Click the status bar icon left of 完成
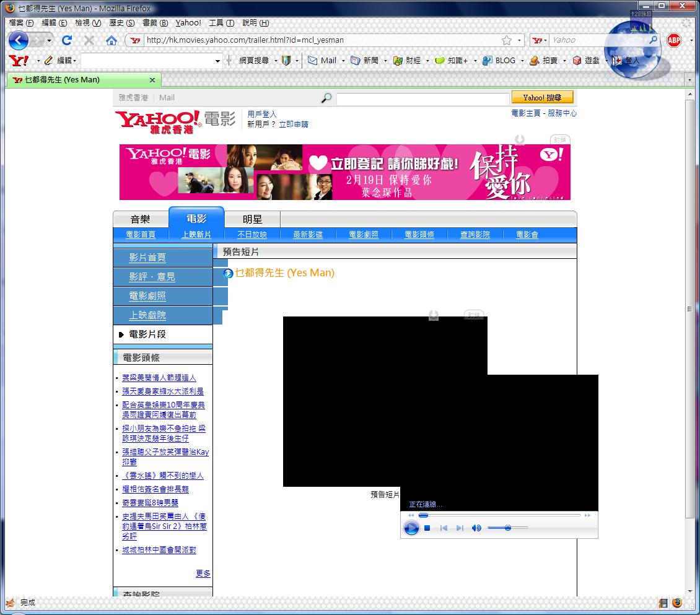The height and width of the screenshot is (615, 700). point(10,603)
